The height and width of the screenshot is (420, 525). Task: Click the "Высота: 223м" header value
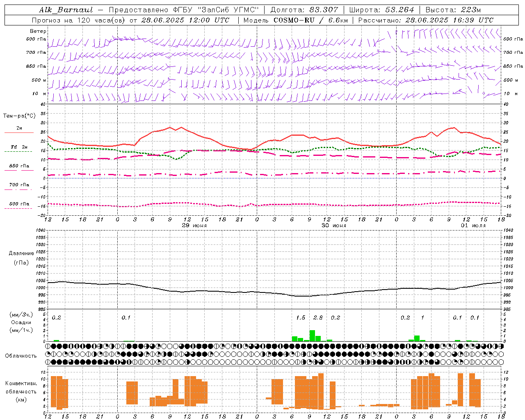(453, 10)
